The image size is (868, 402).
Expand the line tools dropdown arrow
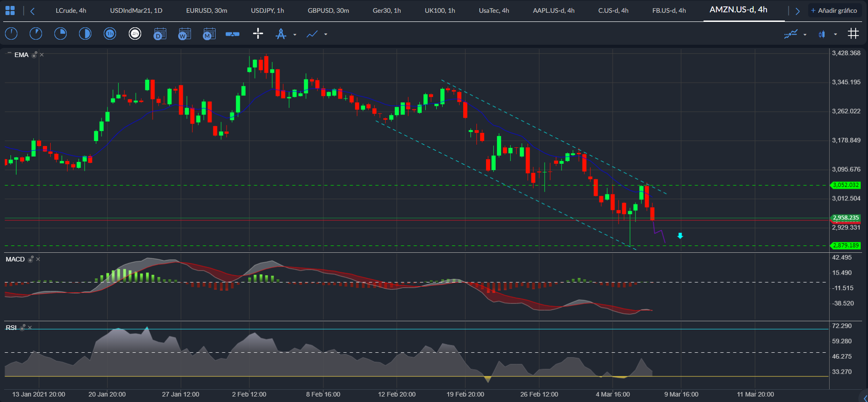coord(326,34)
